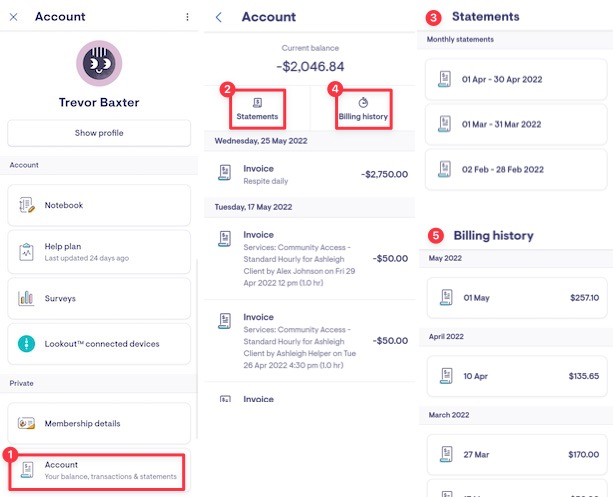Close the Account menu with the X icon

tap(13, 17)
